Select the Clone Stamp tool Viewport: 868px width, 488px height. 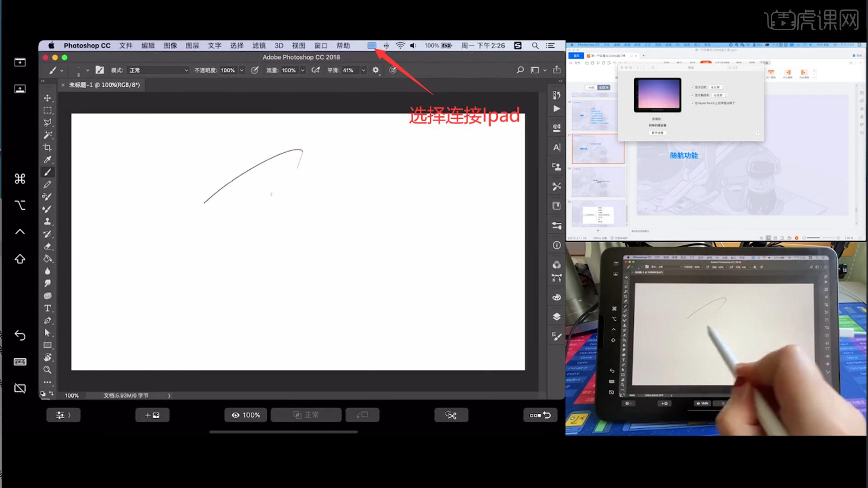47,221
